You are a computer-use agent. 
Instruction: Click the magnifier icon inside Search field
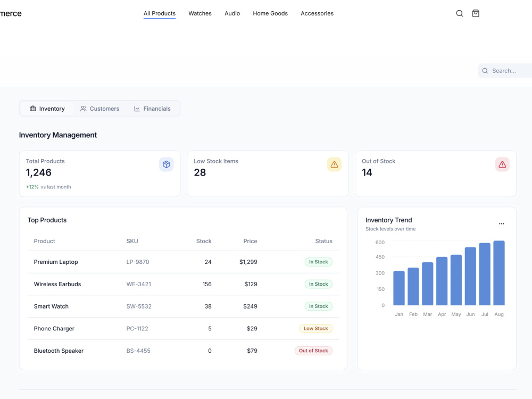coord(485,71)
